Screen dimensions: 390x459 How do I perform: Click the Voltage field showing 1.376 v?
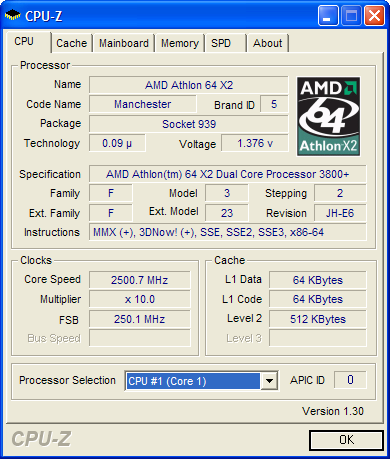(255, 143)
